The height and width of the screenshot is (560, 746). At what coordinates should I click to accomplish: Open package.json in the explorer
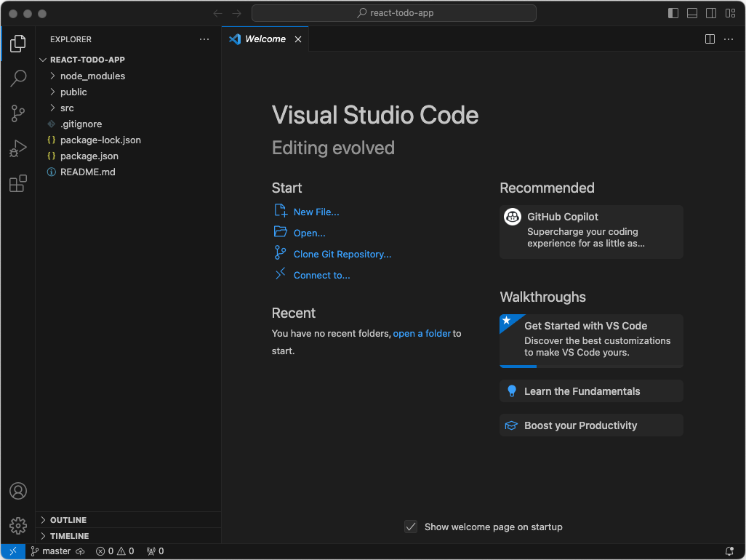tap(128, 156)
